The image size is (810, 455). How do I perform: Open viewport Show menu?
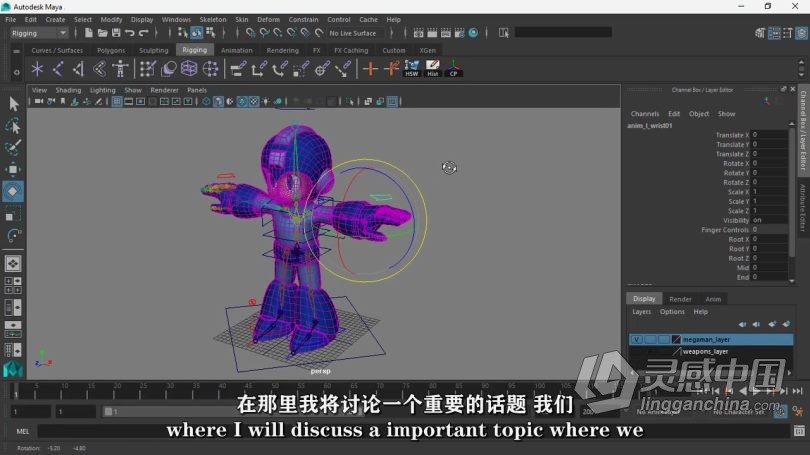(133, 90)
